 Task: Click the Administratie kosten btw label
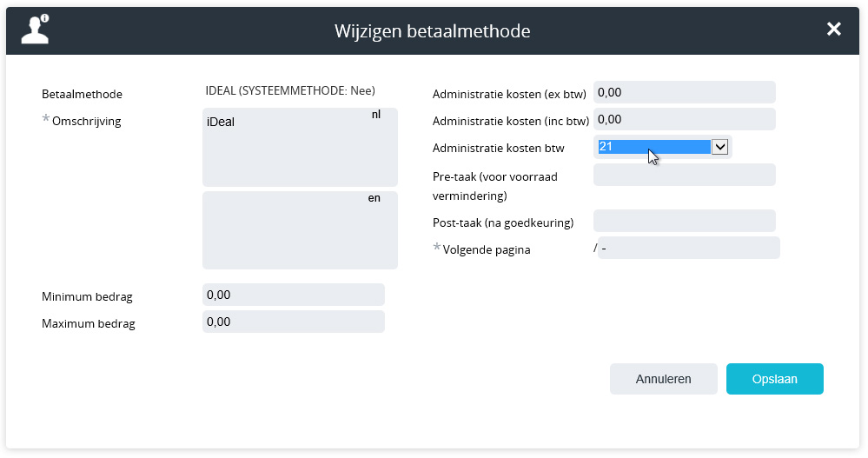coord(498,148)
